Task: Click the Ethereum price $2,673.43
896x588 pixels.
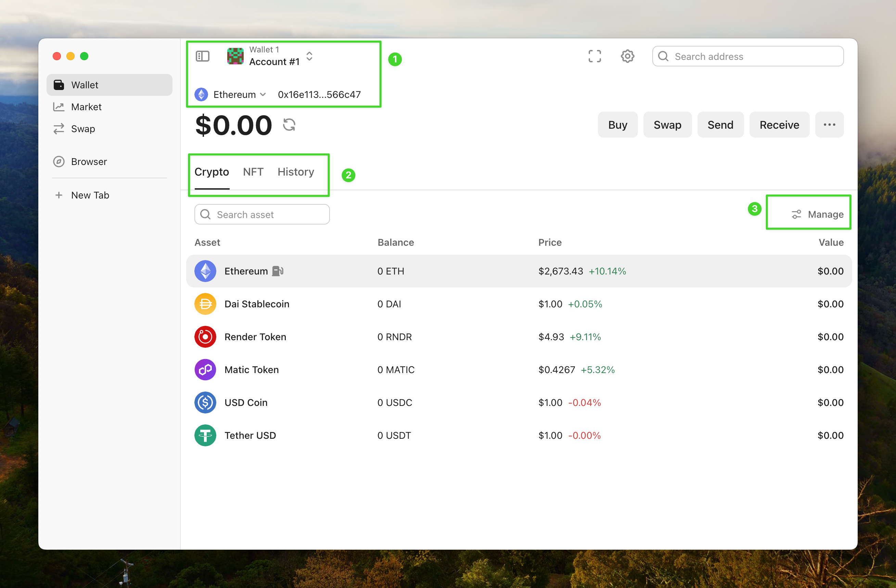Action: [561, 271]
